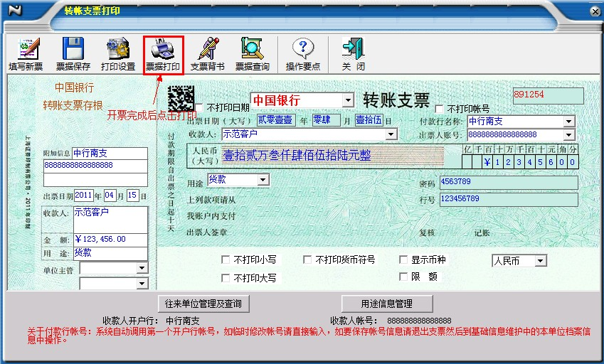Expand the 中国银行 bank dropdown
This screenshot has height=364, width=604.
[348, 100]
